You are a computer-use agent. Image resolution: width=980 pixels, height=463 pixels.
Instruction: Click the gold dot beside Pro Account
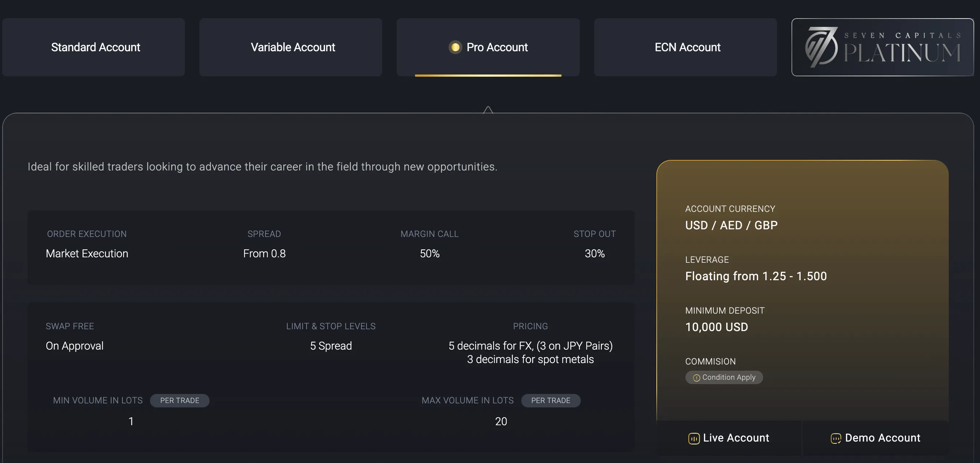(x=455, y=47)
